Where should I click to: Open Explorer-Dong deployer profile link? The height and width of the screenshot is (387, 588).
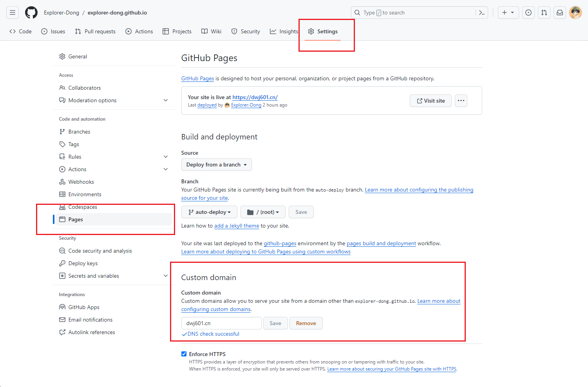(x=246, y=105)
